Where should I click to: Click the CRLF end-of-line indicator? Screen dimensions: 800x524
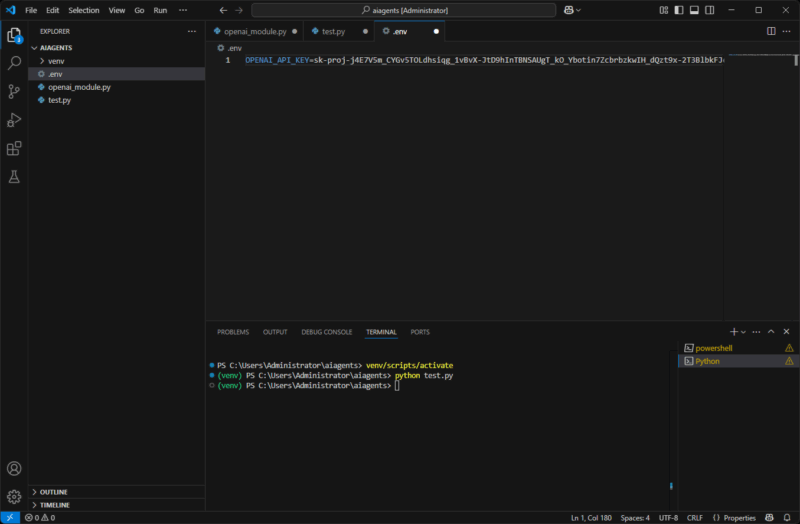[x=695, y=518]
